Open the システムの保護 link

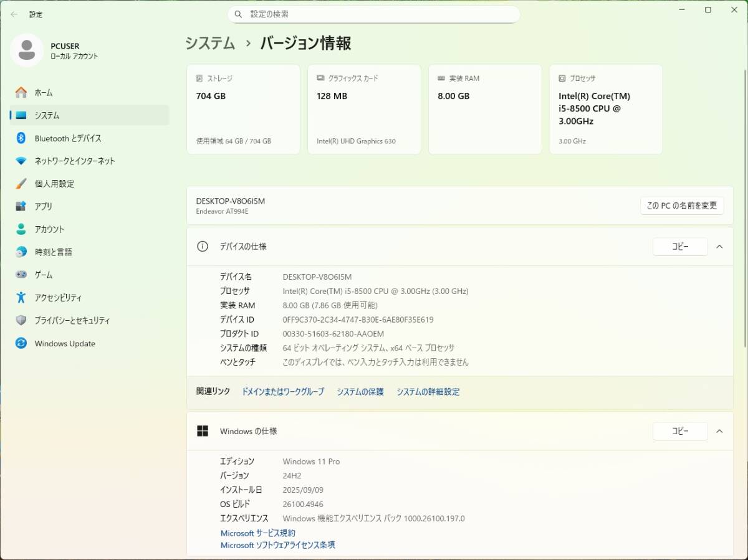[x=360, y=392]
